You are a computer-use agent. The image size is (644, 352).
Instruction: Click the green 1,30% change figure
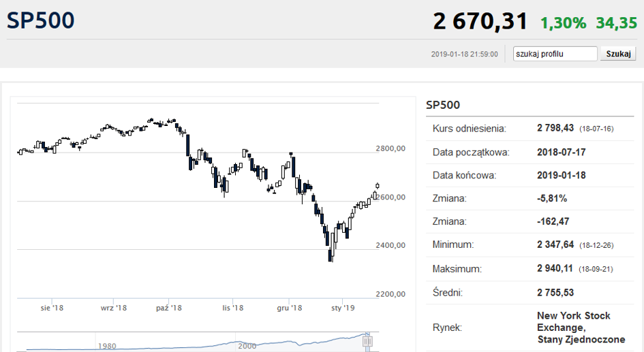point(563,23)
